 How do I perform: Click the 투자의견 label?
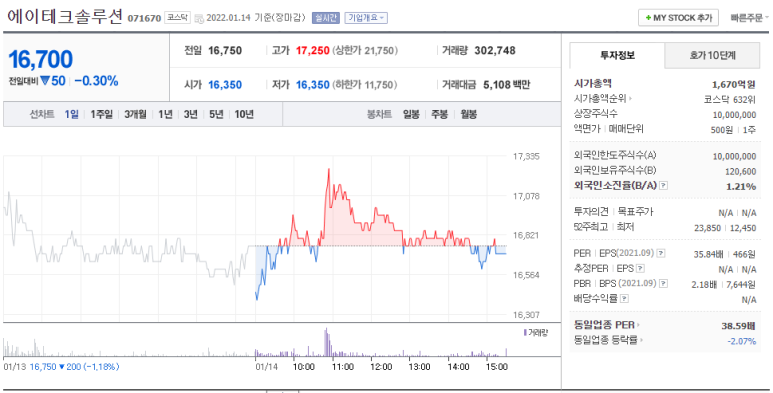592,212
